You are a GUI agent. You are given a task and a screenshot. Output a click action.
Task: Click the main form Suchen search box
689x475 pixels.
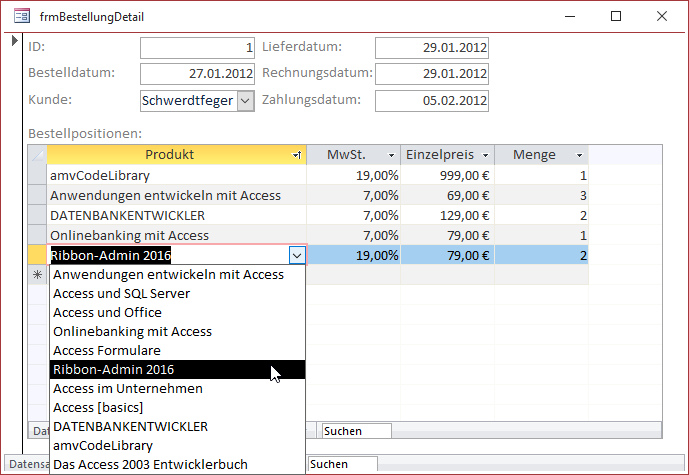tap(343, 464)
